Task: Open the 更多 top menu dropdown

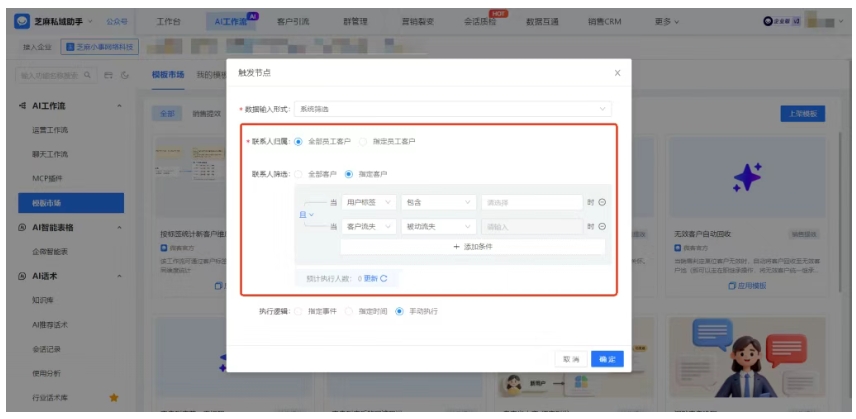Action: (667, 22)
